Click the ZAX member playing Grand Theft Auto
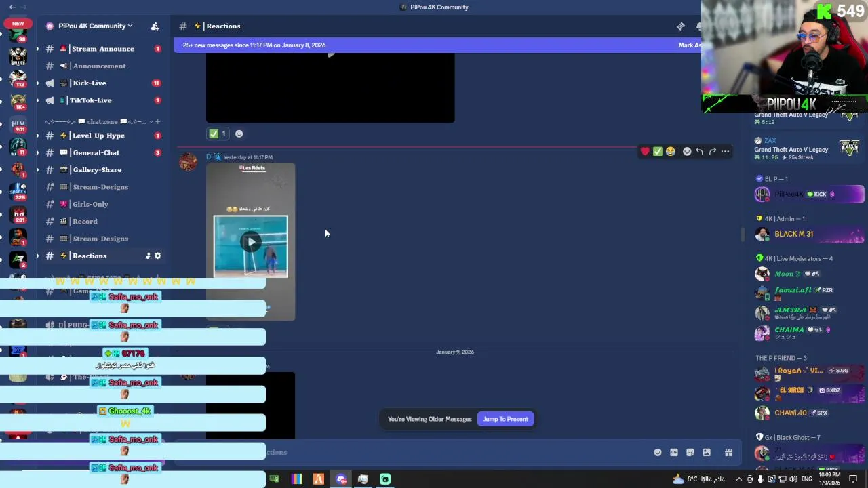Viewport: 868px width, 488px height. tap(808, 149)
